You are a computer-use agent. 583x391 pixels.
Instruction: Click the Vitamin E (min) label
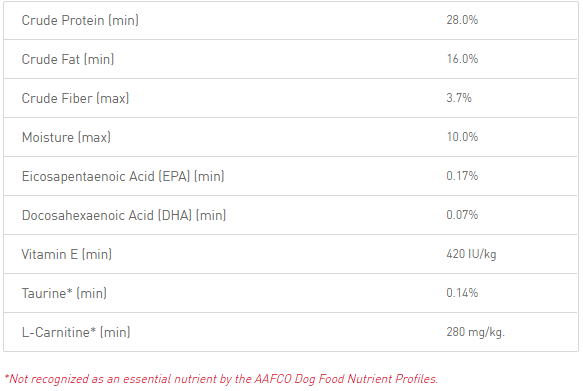pyautogui.click(x=67, y=254)
